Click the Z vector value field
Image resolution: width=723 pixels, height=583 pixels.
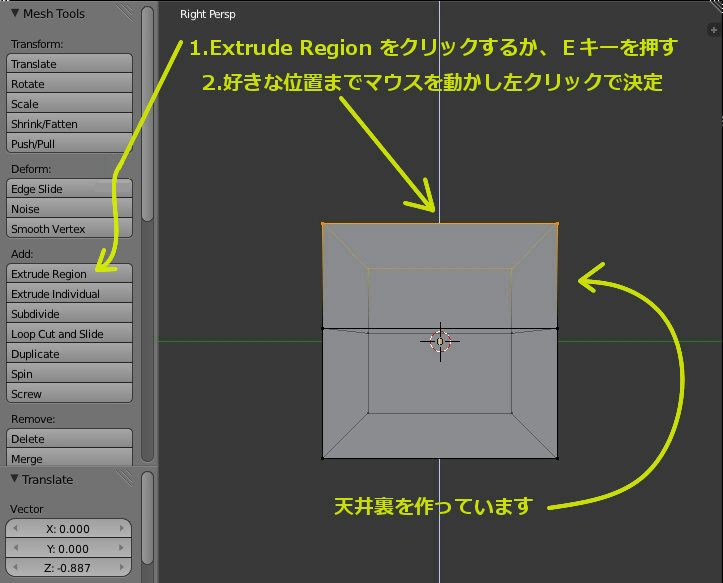[x=68, y=568]
